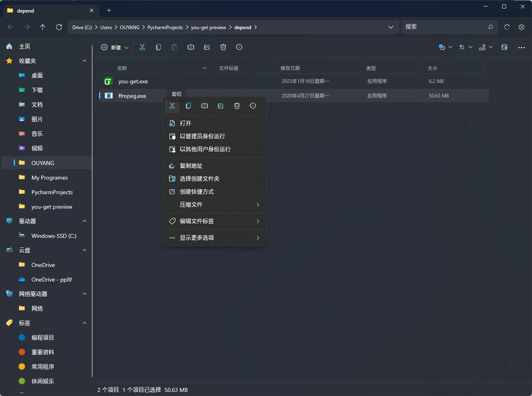Image resolution: width=532 pixels, height=396 pixels.
Task: Click the Cut icon in the context menu
Action: pos(172,106)
